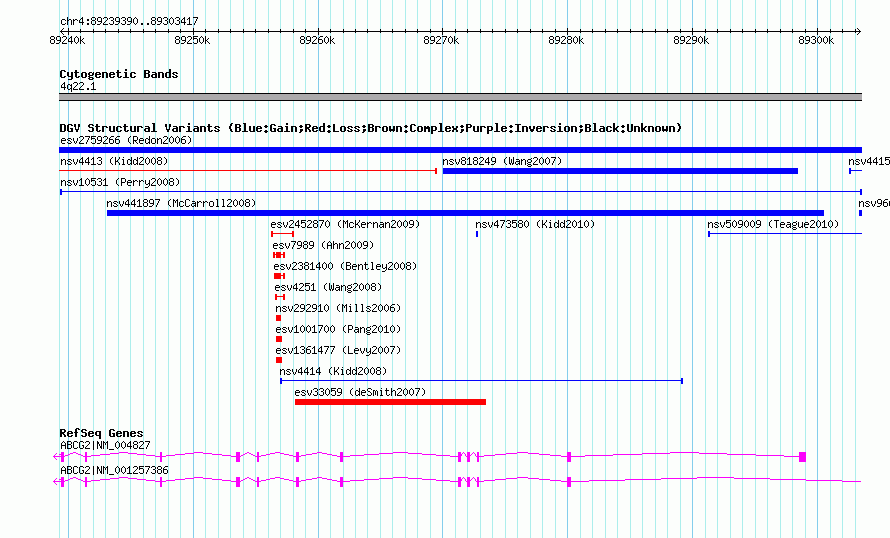The width and height of the screenshot is (890, 538).
Task: Click the 89270k ruler tick label
Action: [x=442, y=40]
